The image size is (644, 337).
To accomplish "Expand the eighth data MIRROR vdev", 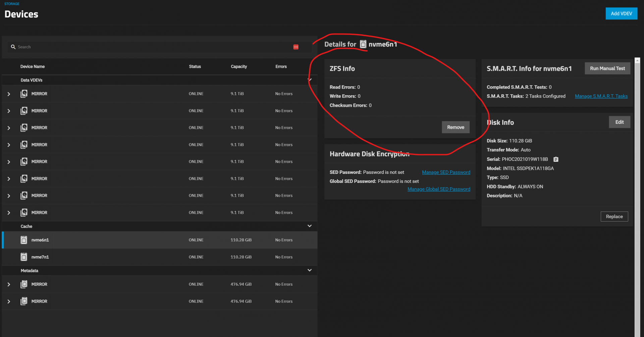I will click(9, 213).
